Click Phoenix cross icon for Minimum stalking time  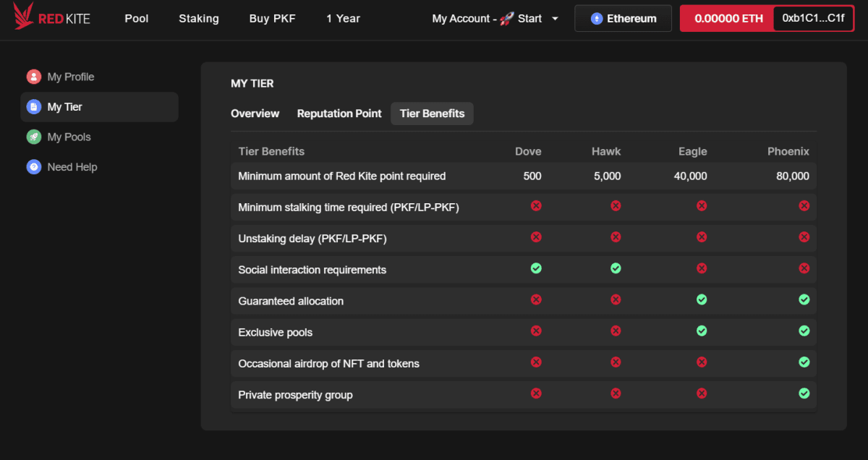[804, 206]
